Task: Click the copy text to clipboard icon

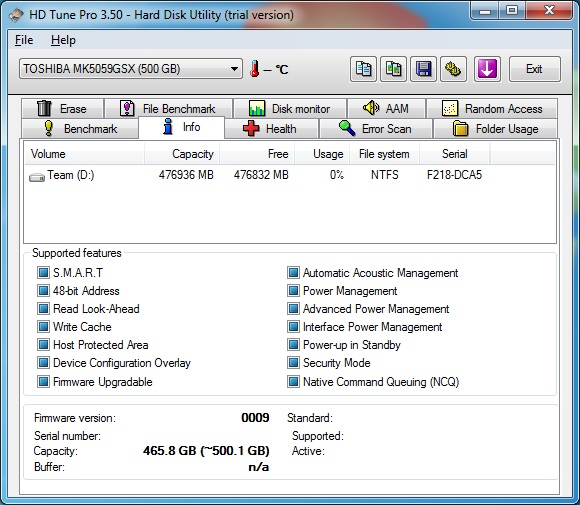Action: (363, 69)
